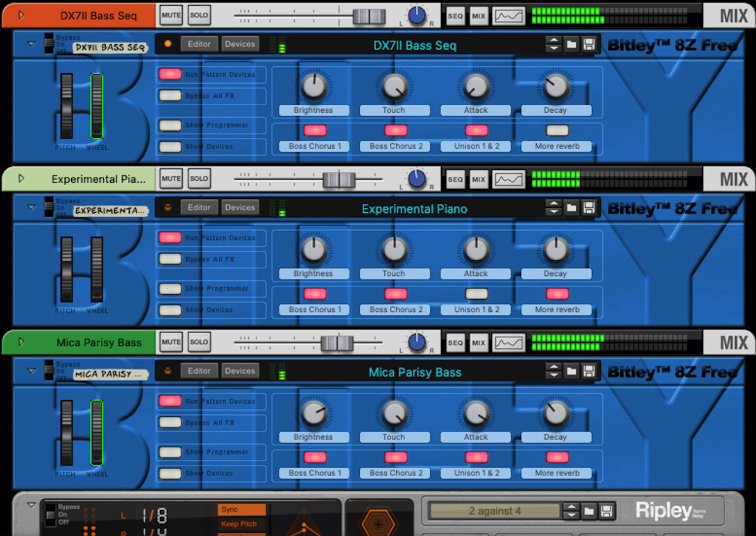This screenshot has height=536, width=756.
Task: Save patch icon for Experimental Piano
Action: [588, 208]
